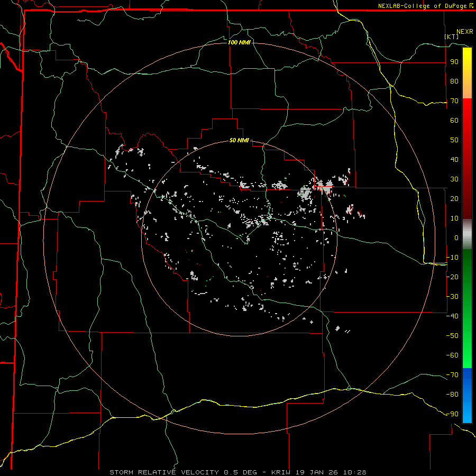Click the positive 20 scale label
Screen dimensions: 476x476
pyautogui.click(x=454, y=199)
